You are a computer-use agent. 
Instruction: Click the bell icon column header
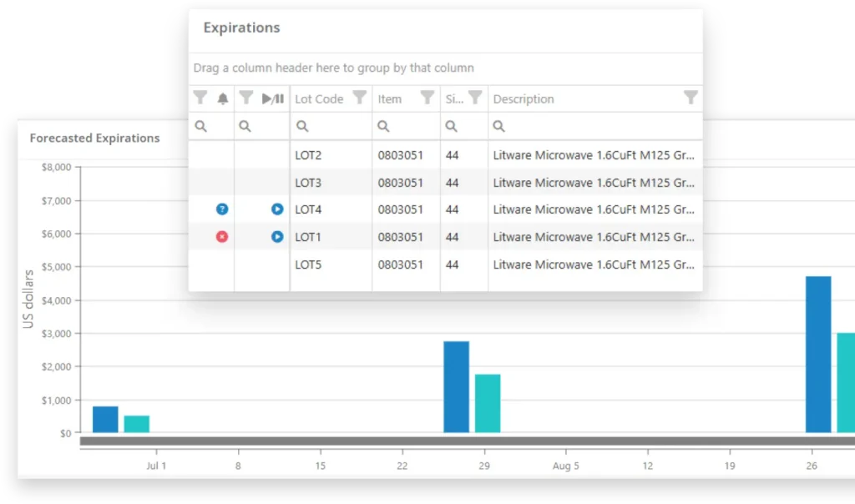[222, 98]
